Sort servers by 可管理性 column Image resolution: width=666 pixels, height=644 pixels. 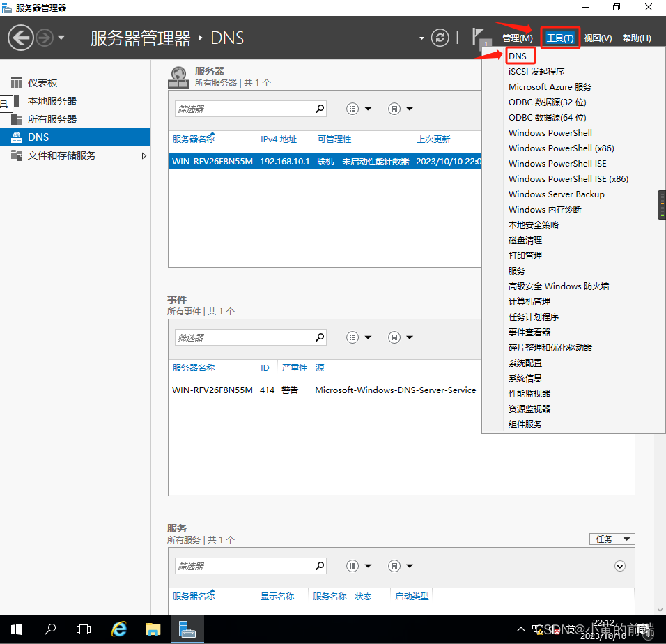click(x=334, y=139)
